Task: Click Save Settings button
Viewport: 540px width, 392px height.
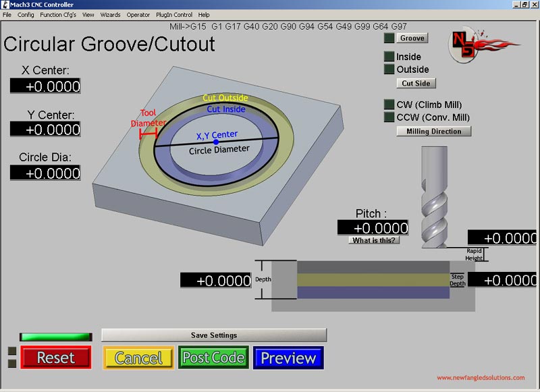Action: coord(214,335)
